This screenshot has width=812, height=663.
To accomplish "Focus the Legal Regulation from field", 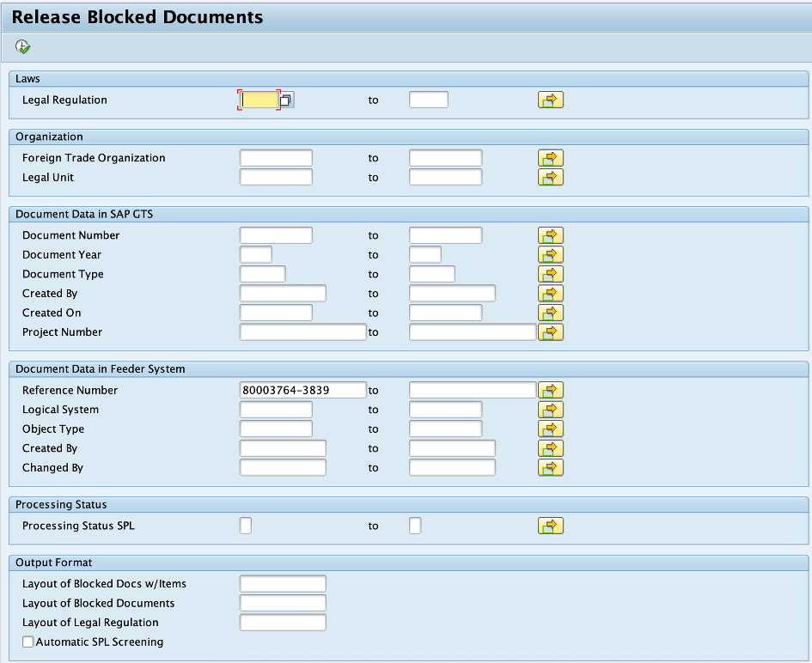I will coord(259,100).
